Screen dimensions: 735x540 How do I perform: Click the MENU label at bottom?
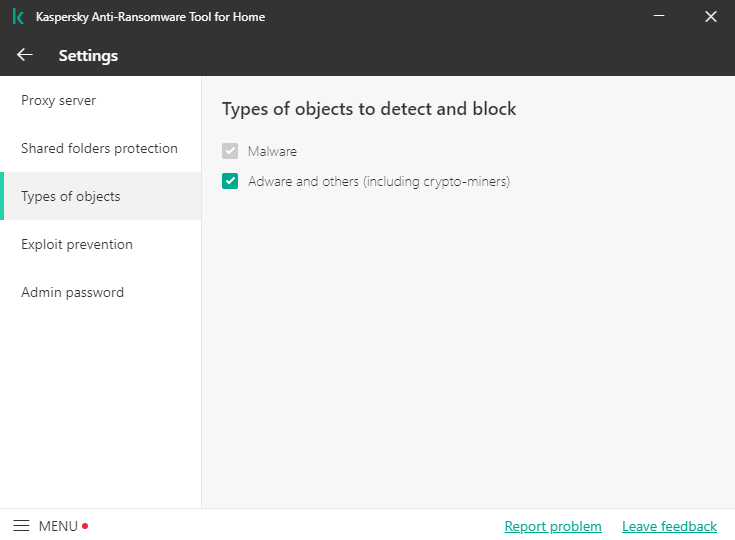tap(58, 526)
